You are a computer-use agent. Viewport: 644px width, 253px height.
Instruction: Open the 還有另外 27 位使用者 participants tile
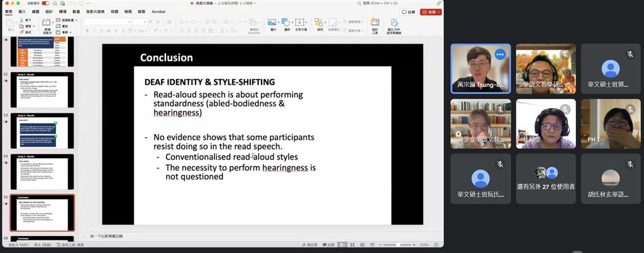click(x=546, y=178)
